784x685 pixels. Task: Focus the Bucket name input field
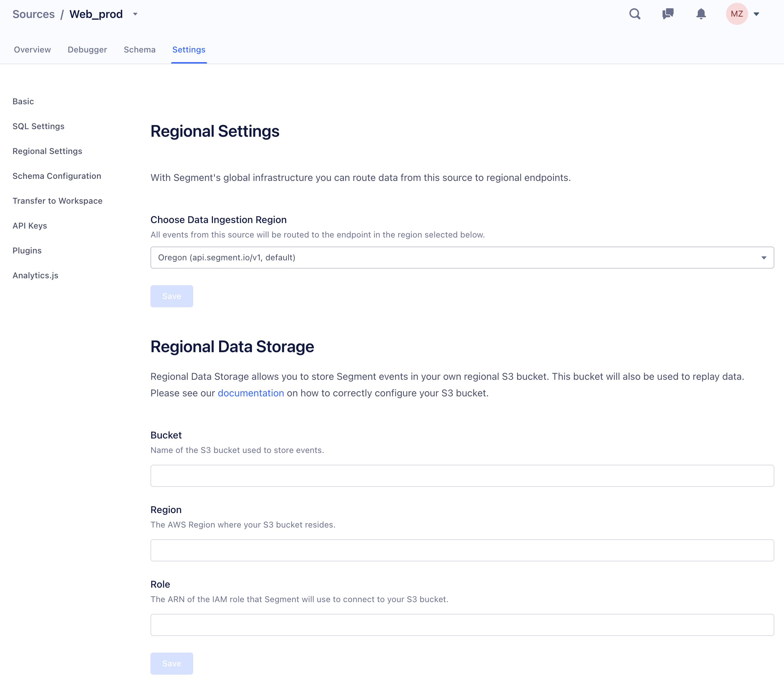(x=462, y=476)
